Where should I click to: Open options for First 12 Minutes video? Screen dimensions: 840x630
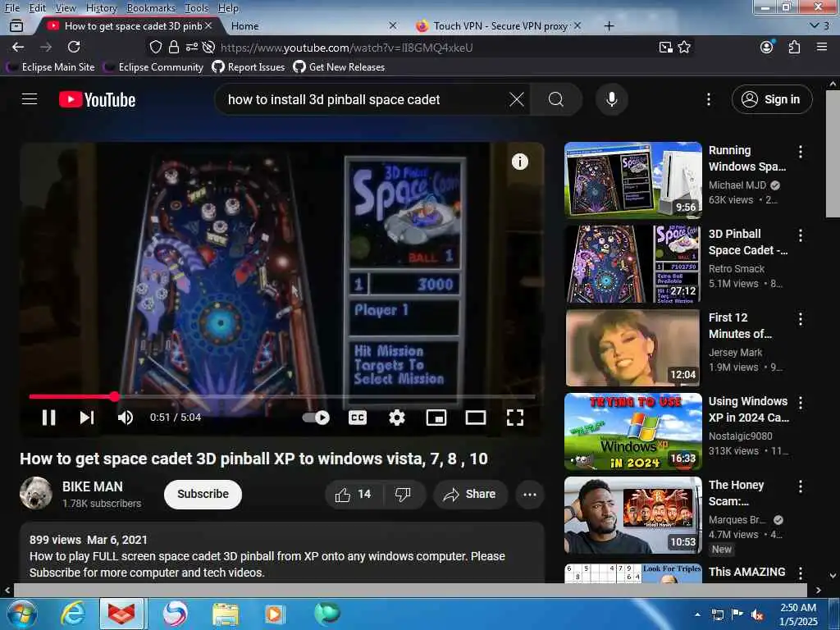(x=801, y=319)
